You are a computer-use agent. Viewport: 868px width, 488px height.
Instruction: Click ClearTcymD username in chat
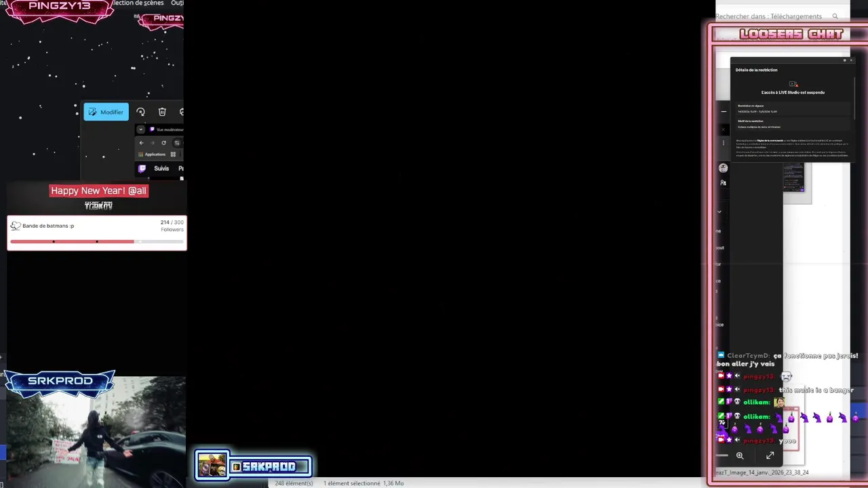[x=748, y=355]
